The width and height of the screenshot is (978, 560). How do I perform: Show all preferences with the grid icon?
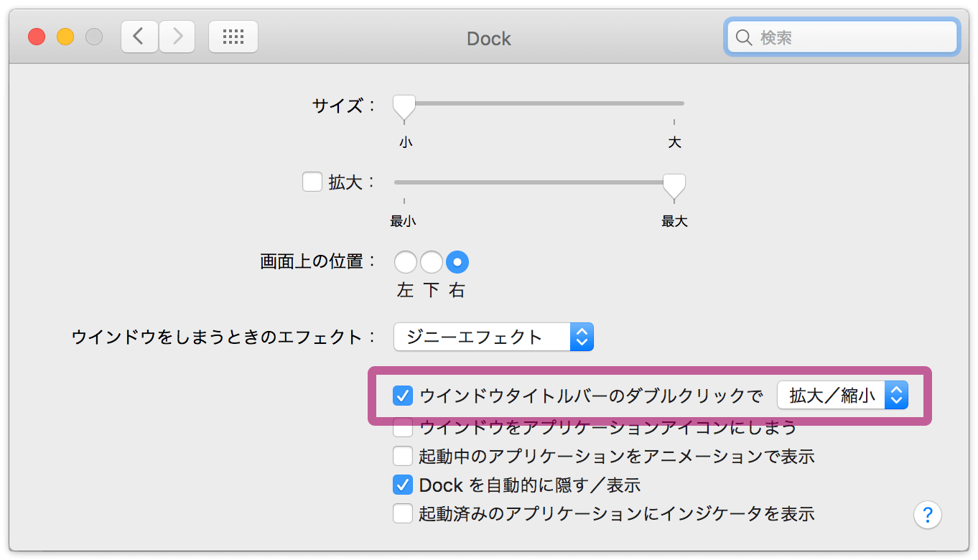(233, 37)
